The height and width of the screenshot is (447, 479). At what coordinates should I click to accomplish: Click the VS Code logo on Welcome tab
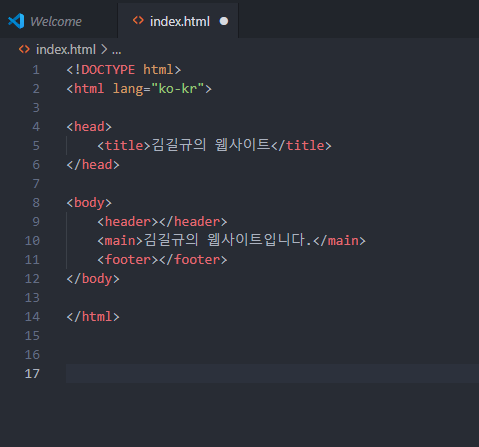click(16, 21)
